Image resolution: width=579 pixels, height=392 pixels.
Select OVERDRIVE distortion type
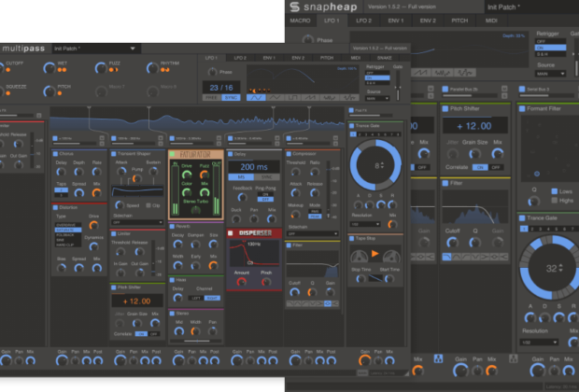[x=68, y=225]
